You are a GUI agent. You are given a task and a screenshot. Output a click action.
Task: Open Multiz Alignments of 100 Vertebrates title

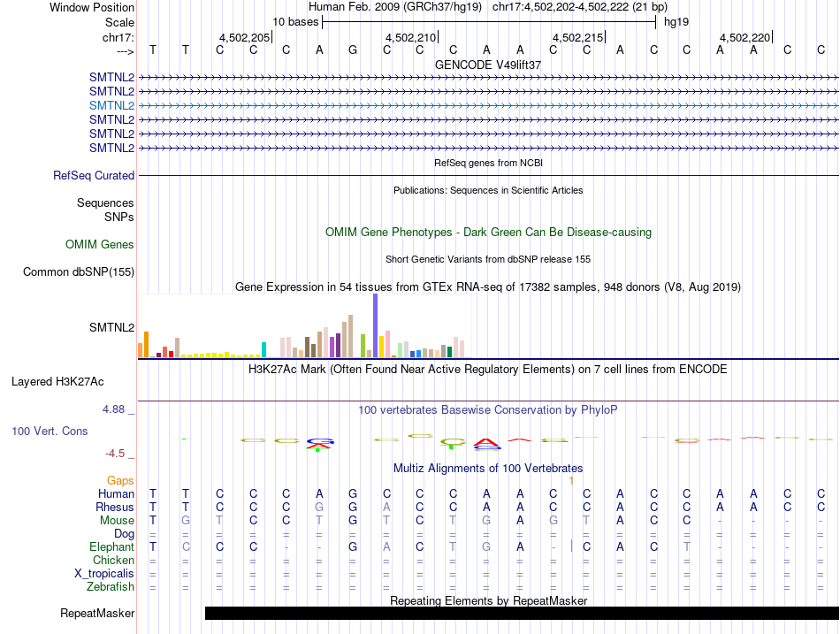(x=488, y=469)
